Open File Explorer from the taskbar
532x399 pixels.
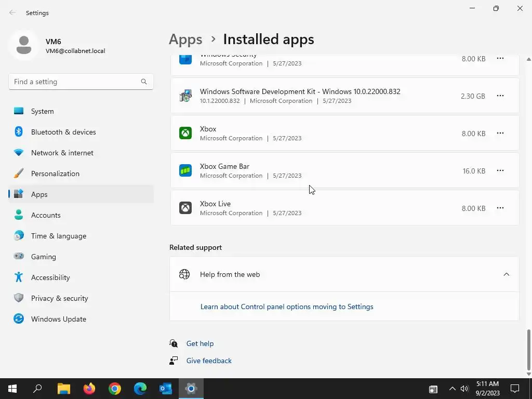64,389
